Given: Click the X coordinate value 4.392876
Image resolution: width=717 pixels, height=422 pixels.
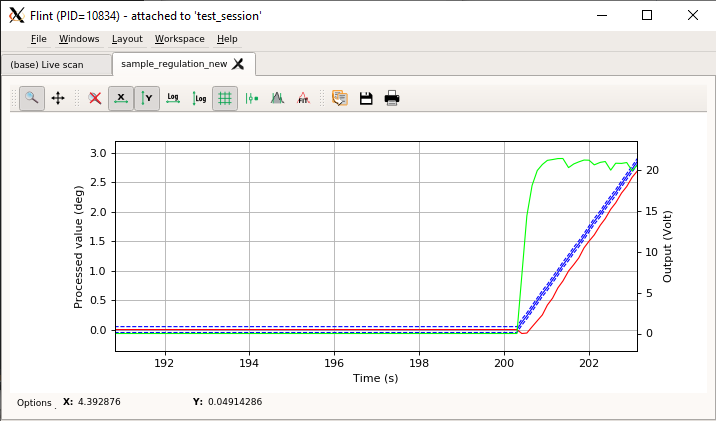Looking at the screenshot, I should point(99,402).
